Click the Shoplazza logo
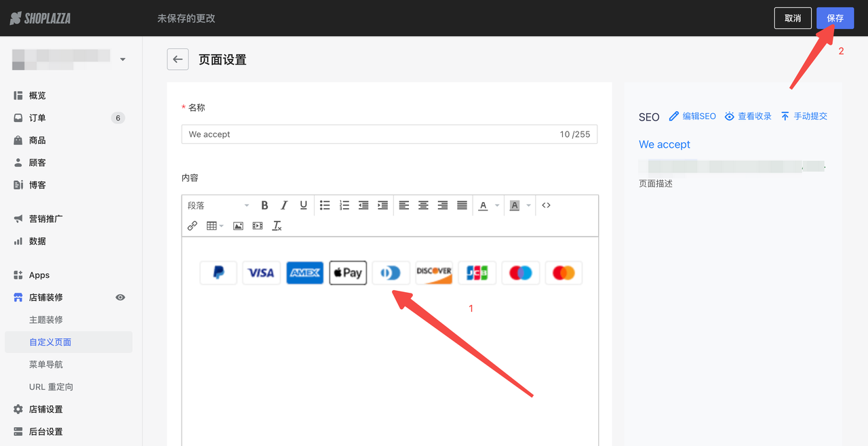Image resolution: width=868 pixels, height=446 pixels. [40, 18]
